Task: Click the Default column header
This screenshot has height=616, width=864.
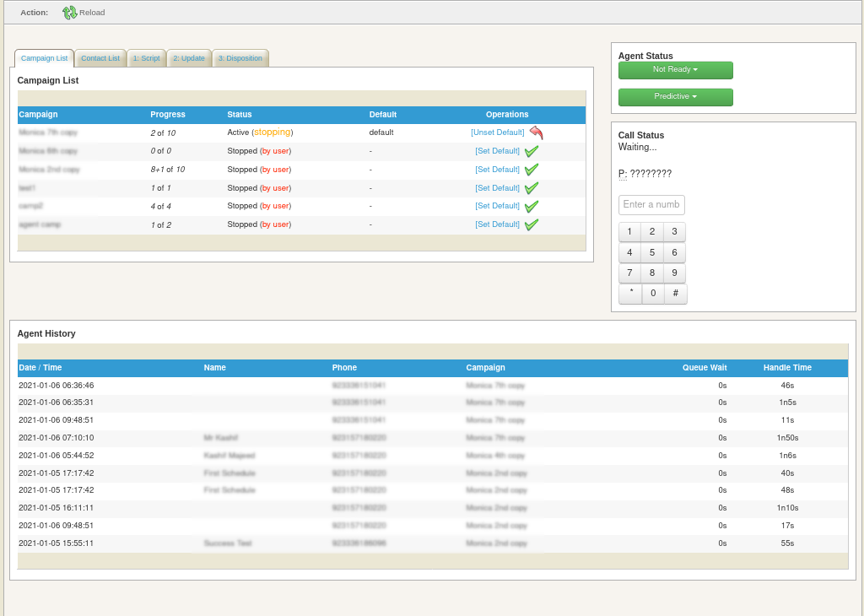Action: (383, 115)
